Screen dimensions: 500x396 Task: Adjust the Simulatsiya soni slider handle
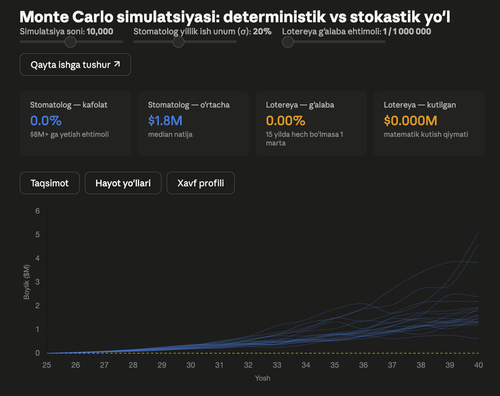coord(70,42)
